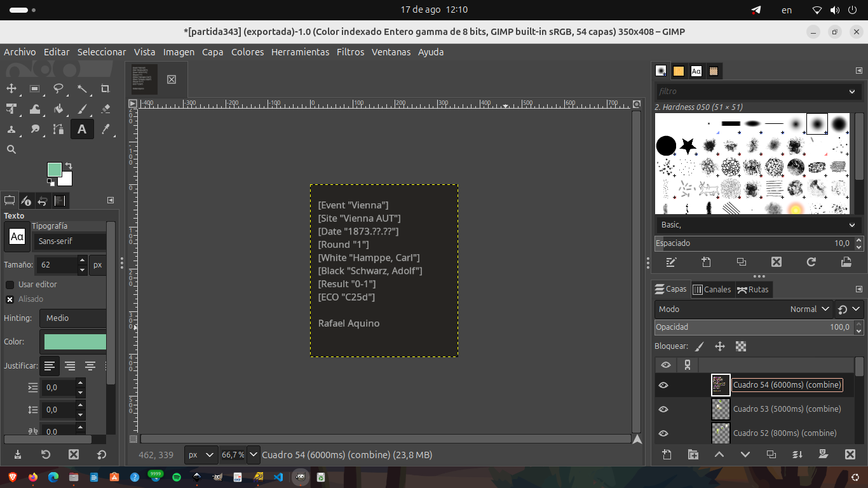Image resolution: width=868 pixels, height=488 pixels.
Task: Select the Smudge tool
Action: [35, 129]
